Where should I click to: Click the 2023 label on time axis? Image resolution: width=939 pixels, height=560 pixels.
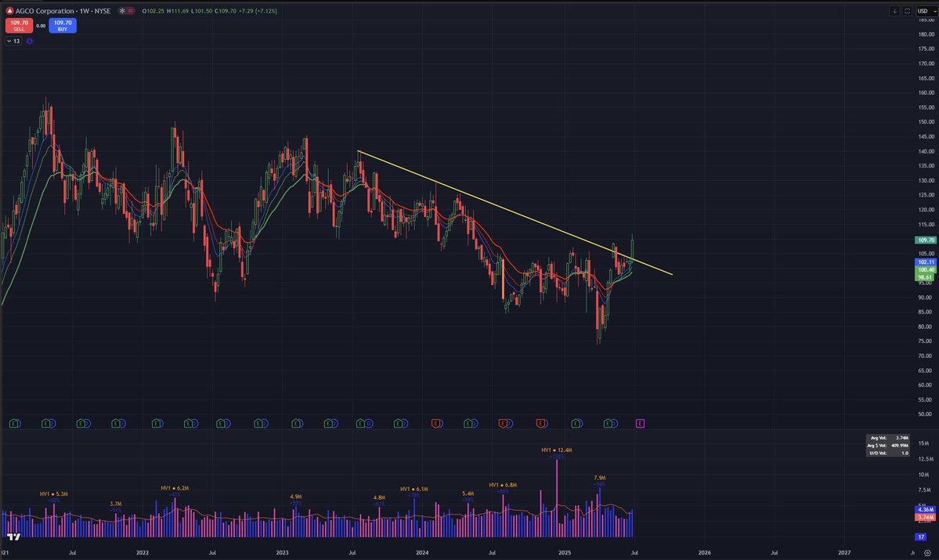(282, 553)
